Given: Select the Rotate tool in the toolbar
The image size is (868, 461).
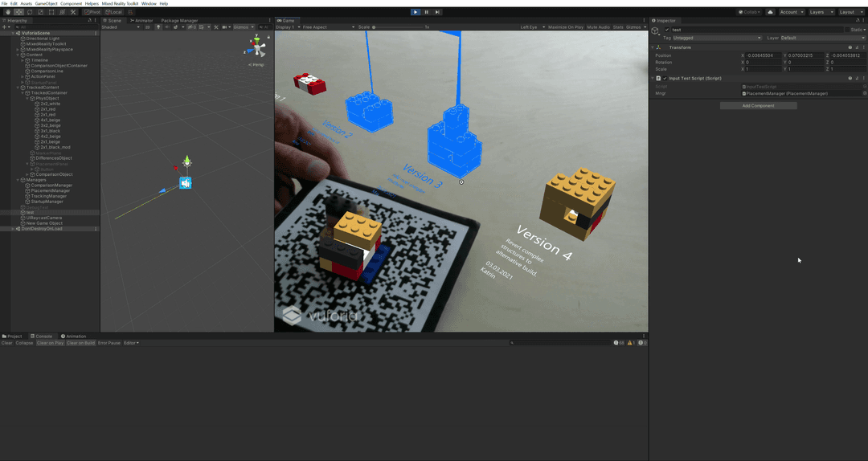Looking at the screenshot, I should [x=30, y=11].
